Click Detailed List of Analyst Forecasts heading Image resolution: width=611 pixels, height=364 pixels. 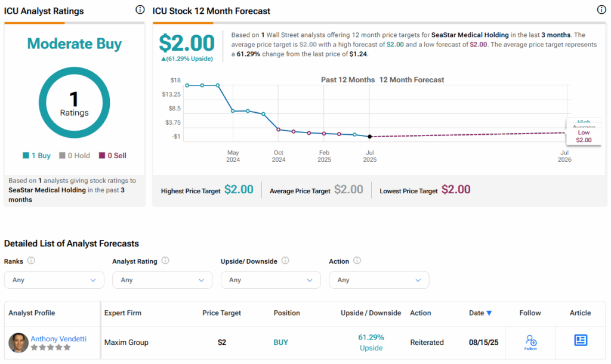tap(72, 243)
